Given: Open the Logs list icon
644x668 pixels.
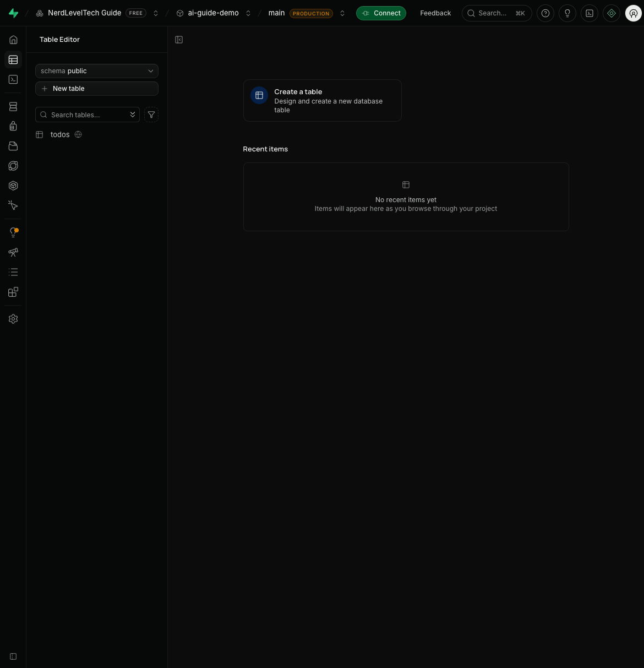Looking at the screenshot, I should click(13, 272).
